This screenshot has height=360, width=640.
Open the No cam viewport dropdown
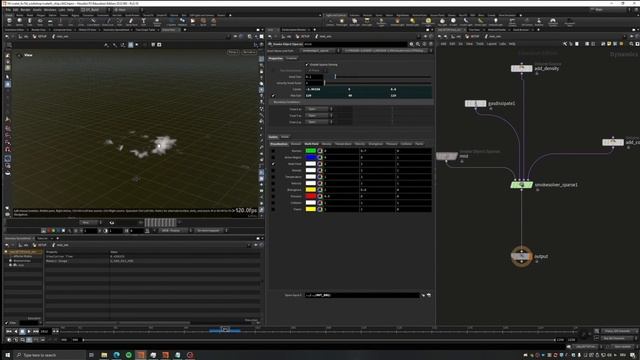tap(249, 52)
